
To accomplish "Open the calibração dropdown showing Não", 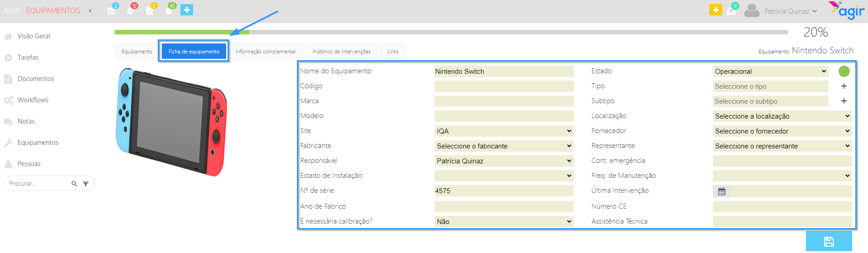I will pyautogui.click(x=504, y=221).
